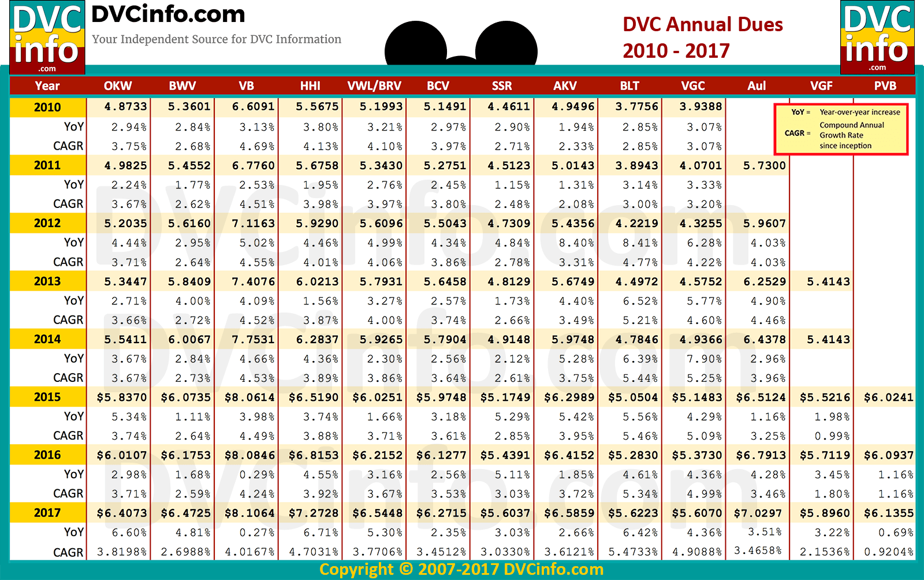Image resolution: width=924 pixels, height=580 pixels.
Task: Click the SSR 2012 value 4.7309
Action: [509, 223]
